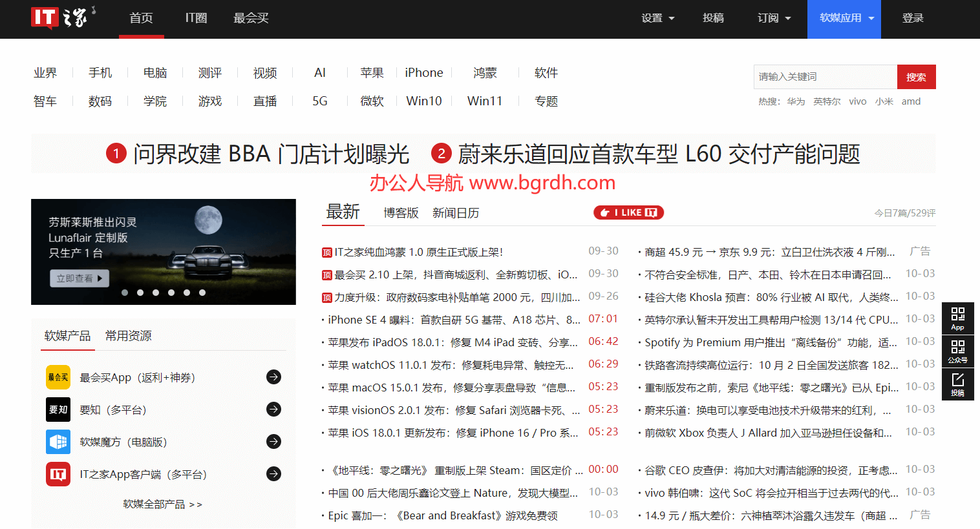The height and width of the screenshot is (529, 980).
Task: Open the 公众号 QR code icon
Action: coord(958,351)
